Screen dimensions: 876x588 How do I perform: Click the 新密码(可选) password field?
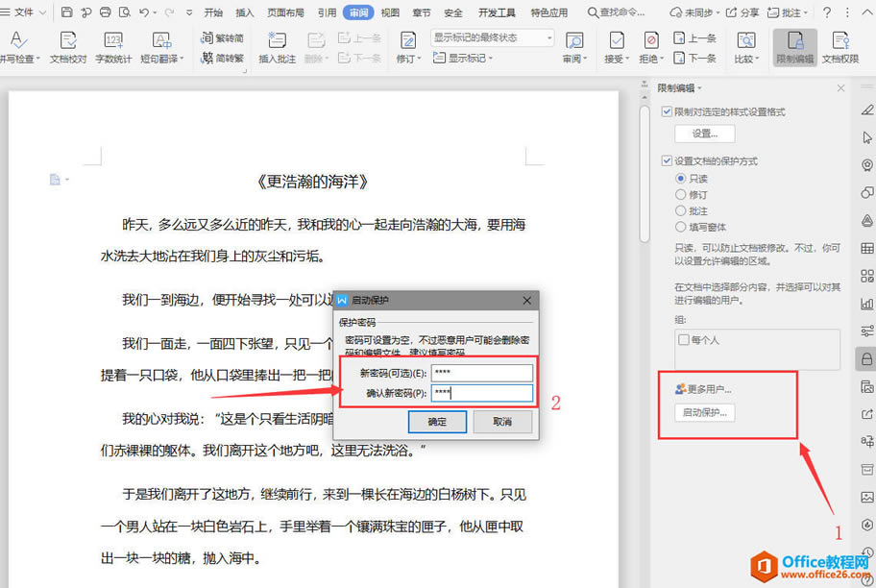tap(482, 373)
